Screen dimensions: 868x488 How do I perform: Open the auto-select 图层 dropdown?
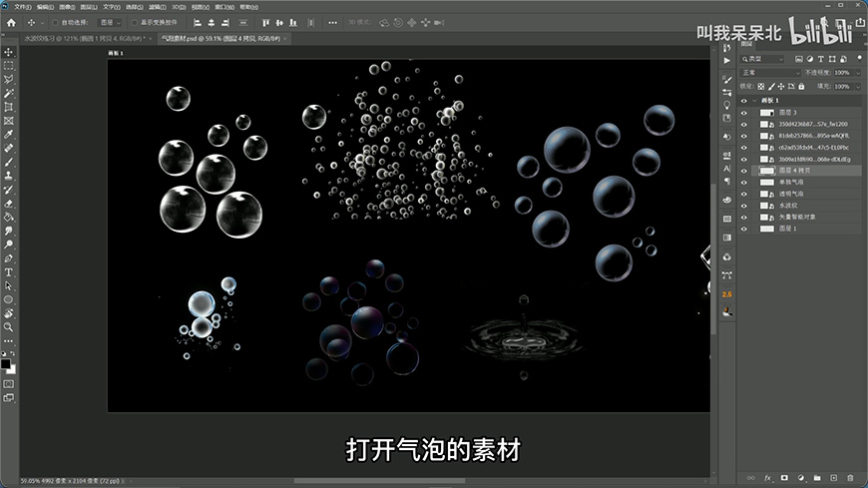point(110,23)
